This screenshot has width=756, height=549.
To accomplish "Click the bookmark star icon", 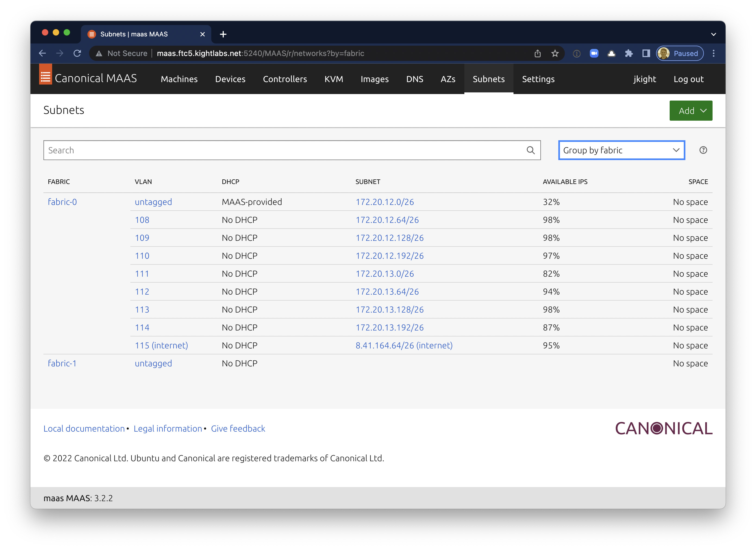I will pos(555,53).
